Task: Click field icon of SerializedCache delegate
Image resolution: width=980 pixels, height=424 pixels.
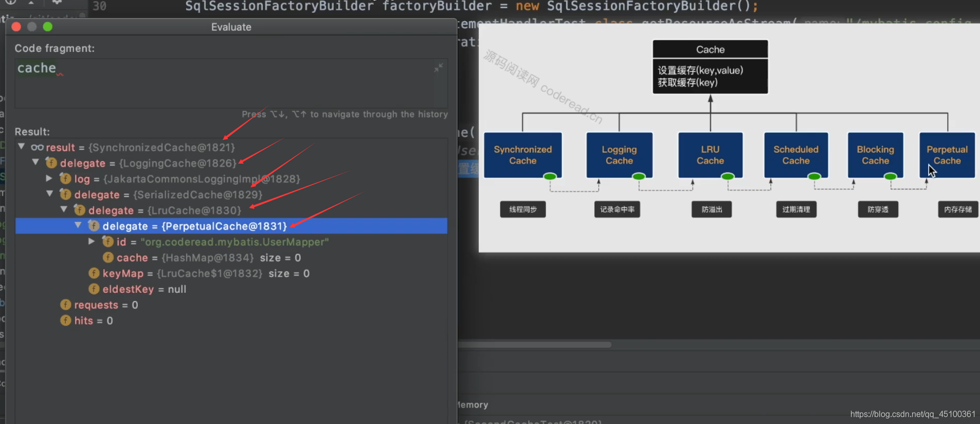Action: (65, 195)
